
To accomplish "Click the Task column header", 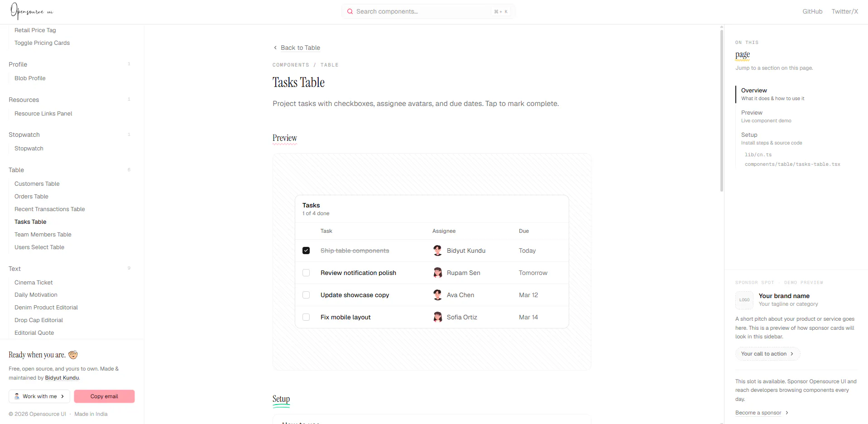I will [x=326, y=231].
